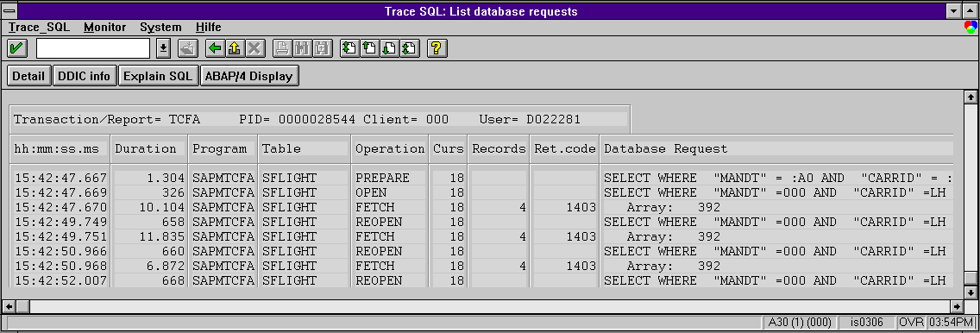The width and height of the screenshot is (980, 333).
Task: Click the vertical scrollbar thumb
Action: 970,278
